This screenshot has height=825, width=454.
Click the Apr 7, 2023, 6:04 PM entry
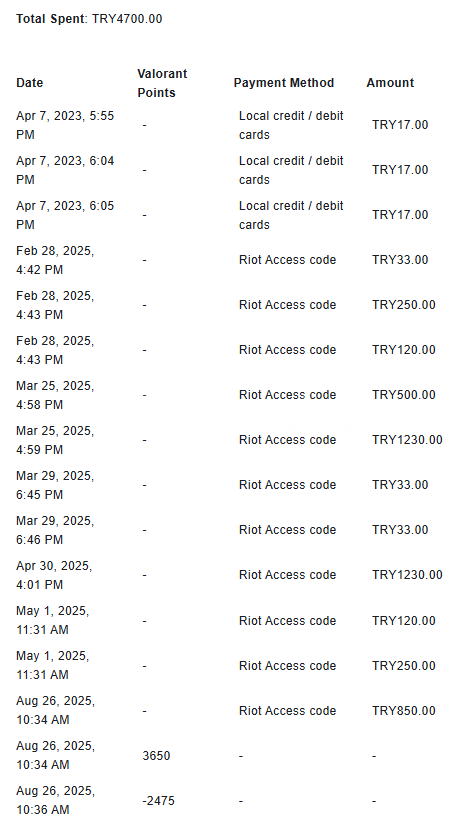coord(65,170)
